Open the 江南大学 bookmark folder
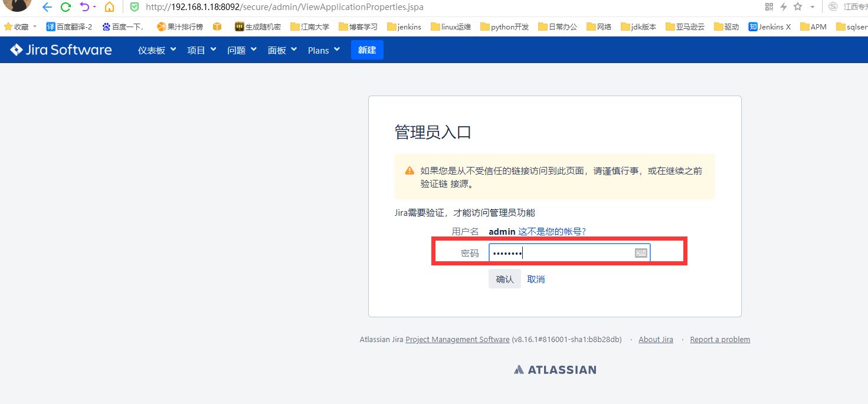The height and width of the screenshot is (404, 868). point(310,27)
